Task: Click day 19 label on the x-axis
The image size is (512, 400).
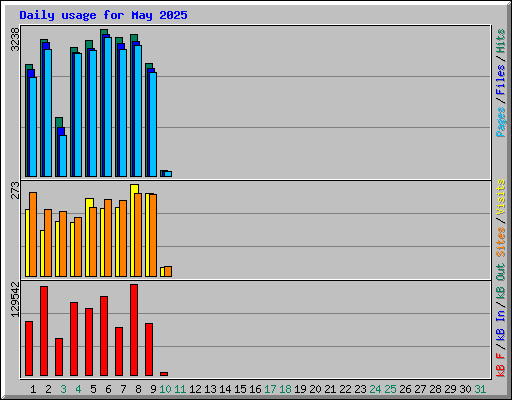Action: (x=300, y=389)
